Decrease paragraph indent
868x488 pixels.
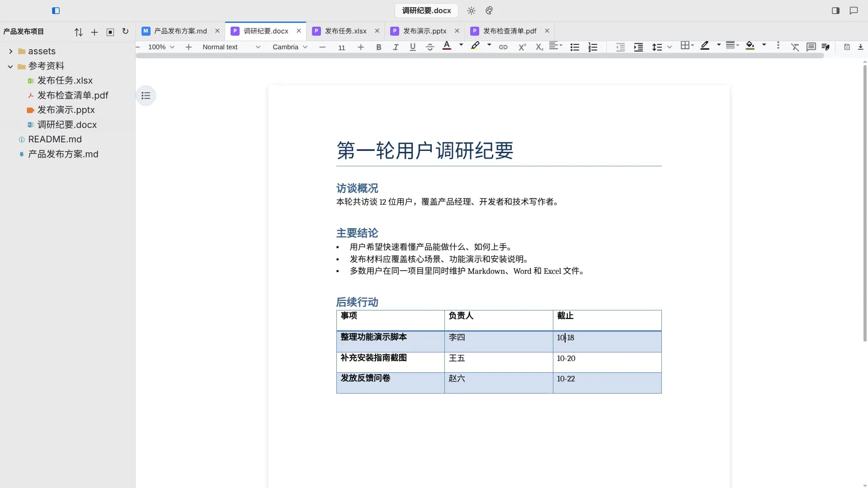coord(620,47)
